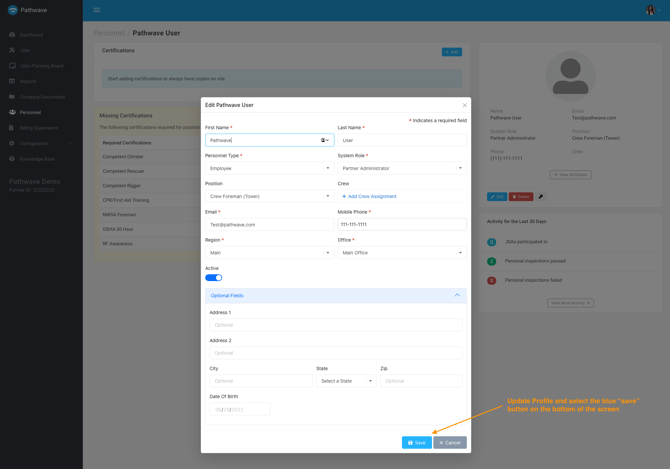The height and width of the screenshot is (469, 670).
Task: Click the Email input field
Action: coord(269,225)
